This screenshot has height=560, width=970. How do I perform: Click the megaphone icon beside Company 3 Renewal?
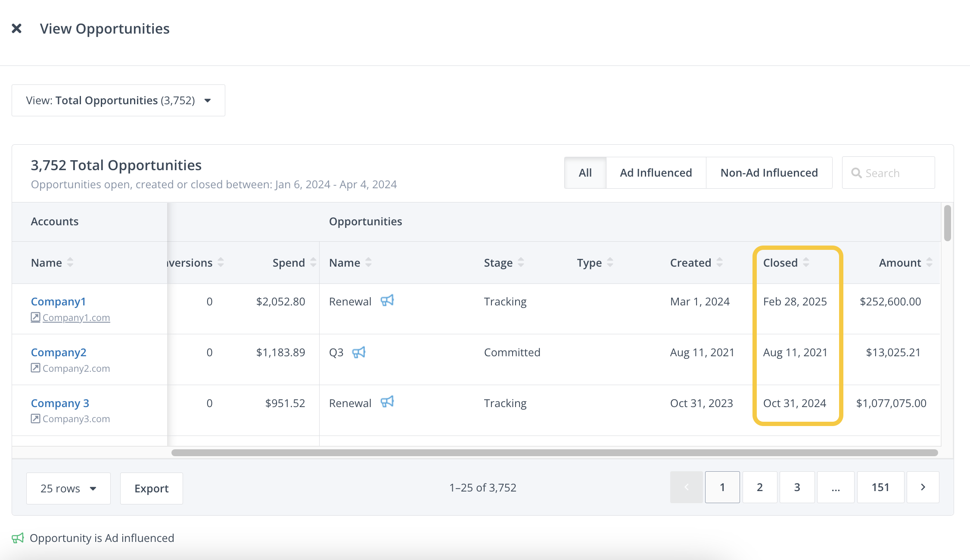pyautogui.click(x=387, y=402)
